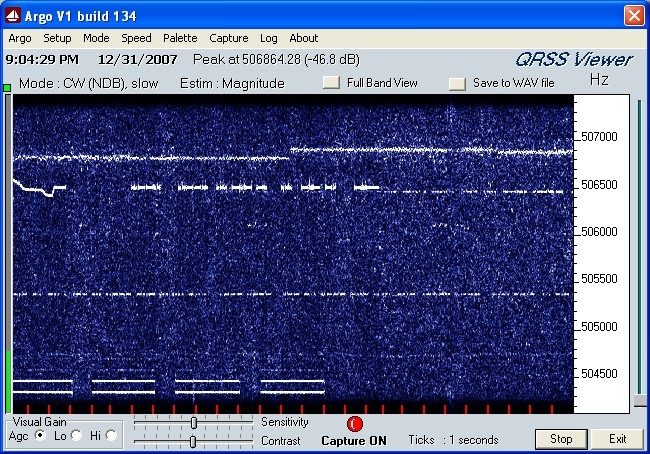
Task: Click the vertical frequency scrollbar thumb
Action: [640, 401]
